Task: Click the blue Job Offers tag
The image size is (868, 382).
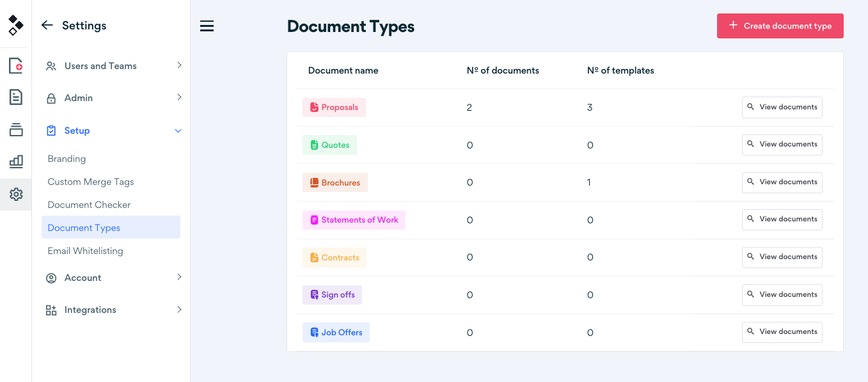Action: 336,333
